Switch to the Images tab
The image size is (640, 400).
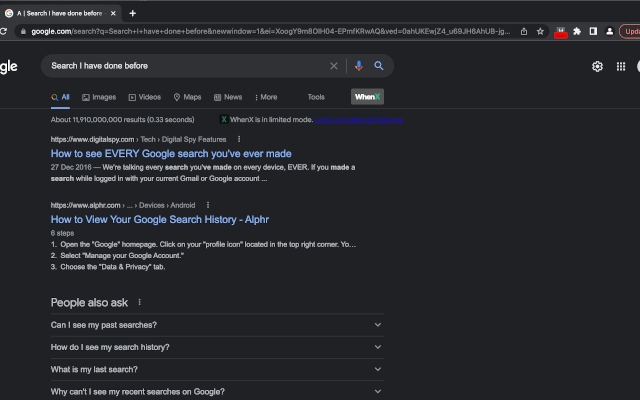pos(99,97)
